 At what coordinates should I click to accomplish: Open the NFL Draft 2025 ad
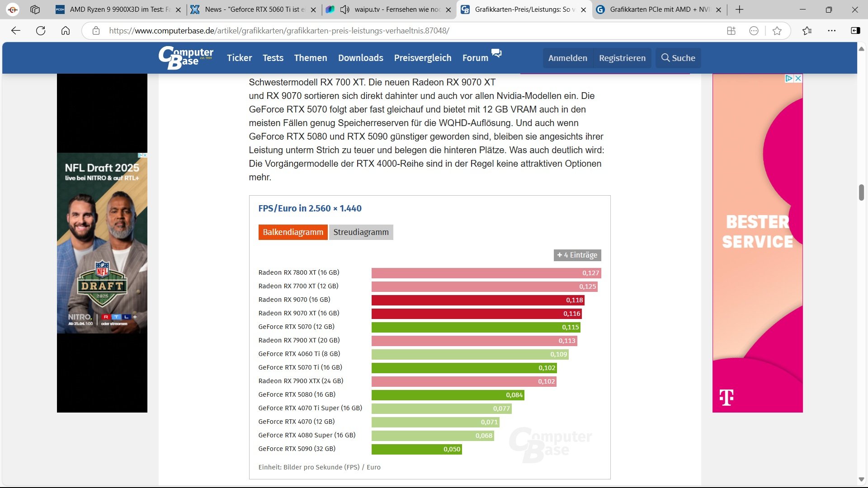pyautogui.click(x=102, y=243)
